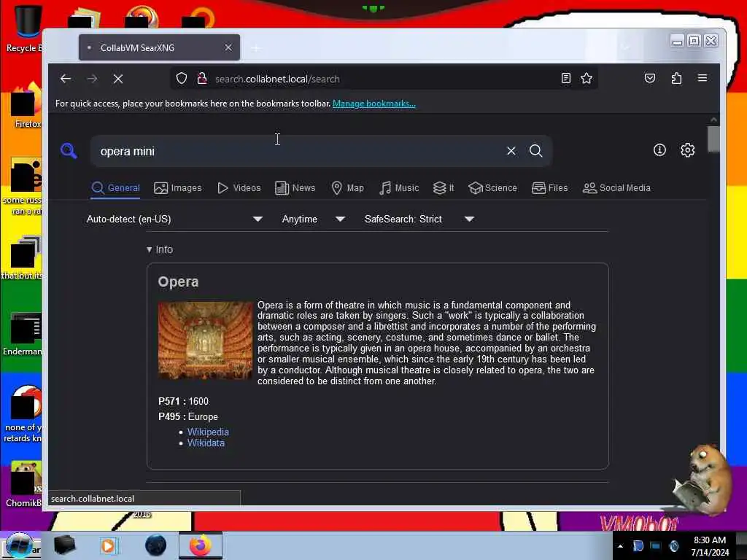Screen dimensions: 747x560
Task: Submit search with the magnifier button
Action: [x=536, y=151]
